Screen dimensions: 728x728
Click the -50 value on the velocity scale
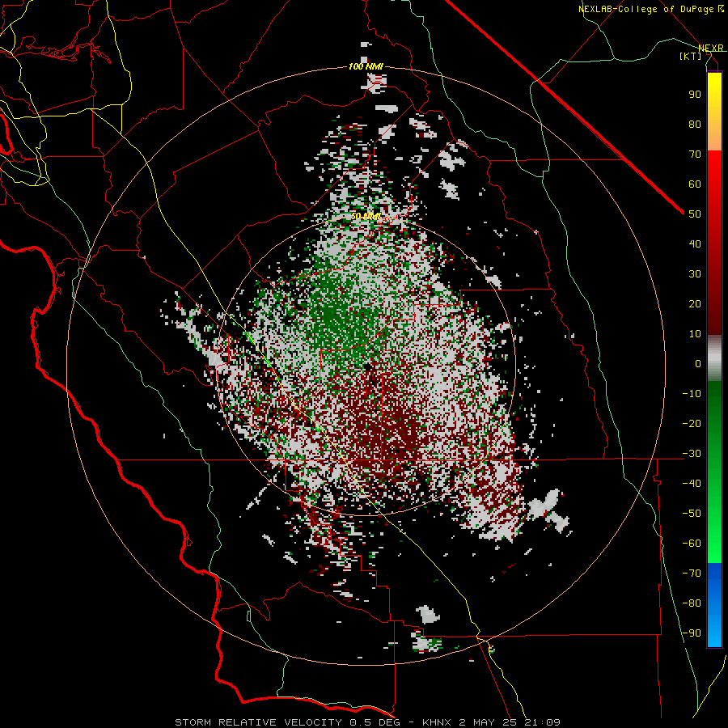pos(692,514)
